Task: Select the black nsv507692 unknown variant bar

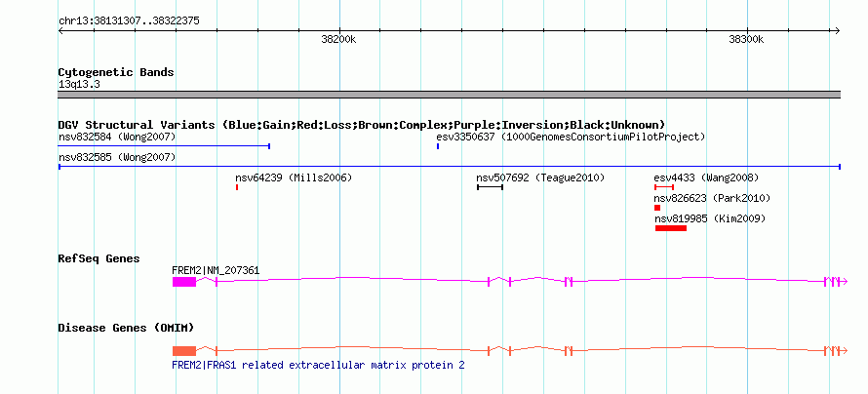Action: click(x=490, y=187)
